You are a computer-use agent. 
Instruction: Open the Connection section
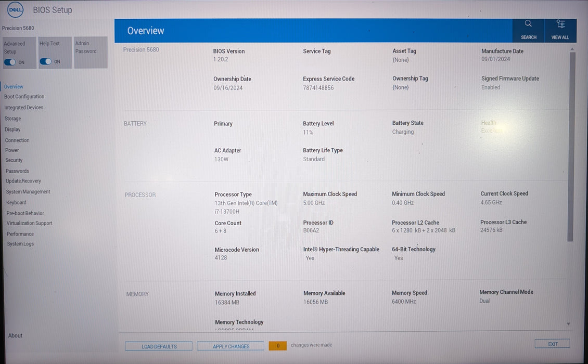click(17, 140)
